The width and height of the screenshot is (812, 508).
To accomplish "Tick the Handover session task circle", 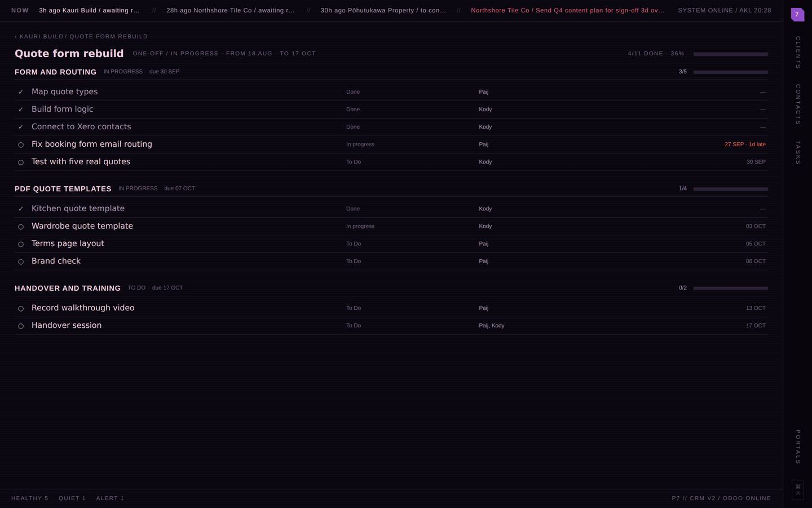I will [x=21, y=326].
